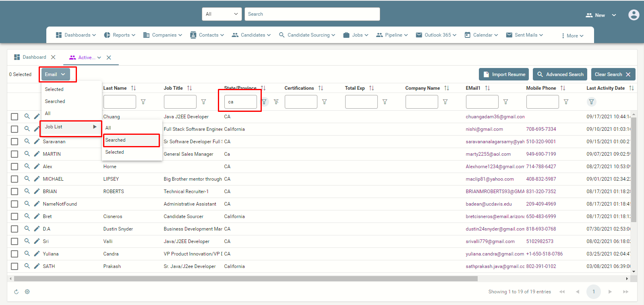Switch to the Dashboard tab
The image size is (644, 305).
30,57
